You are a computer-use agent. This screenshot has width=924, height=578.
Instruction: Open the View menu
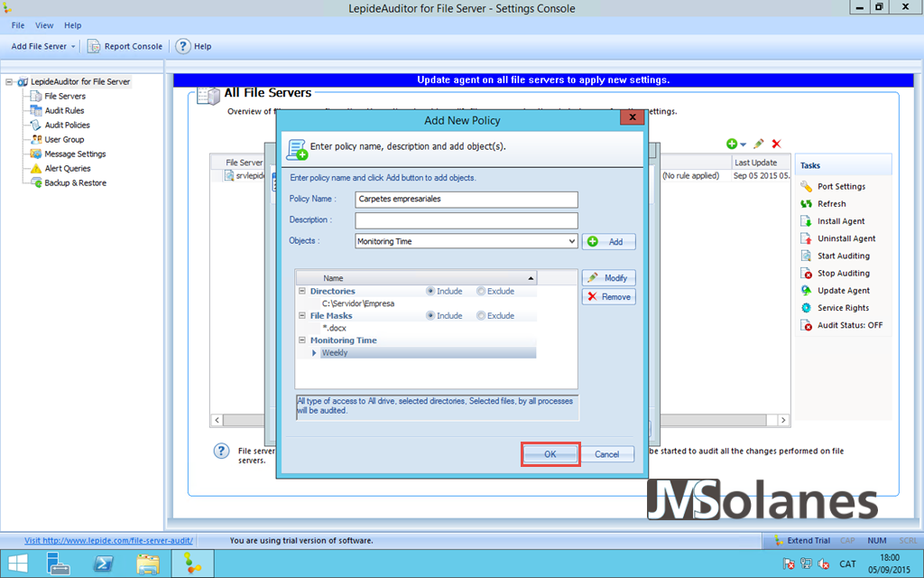click(44, 25)
